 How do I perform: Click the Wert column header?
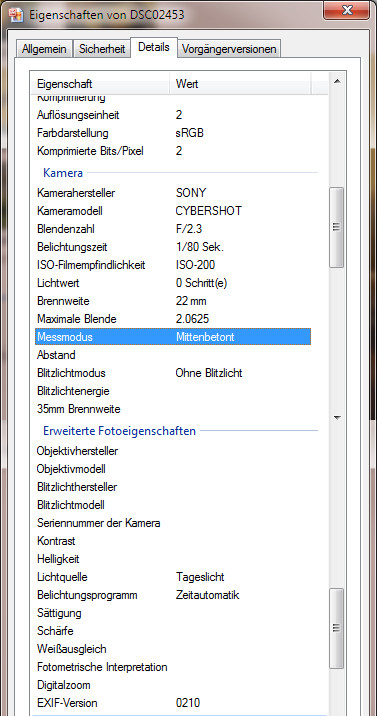point(240,84)
